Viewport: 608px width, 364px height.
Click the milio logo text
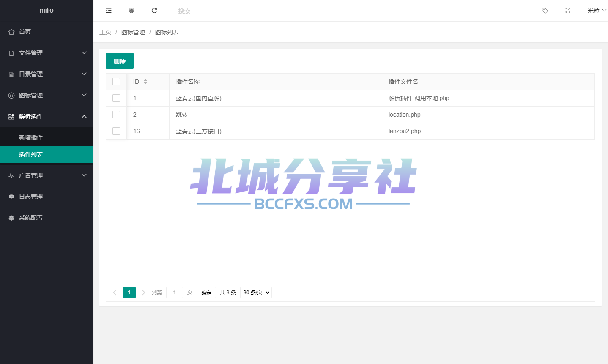tap(47, 11)
